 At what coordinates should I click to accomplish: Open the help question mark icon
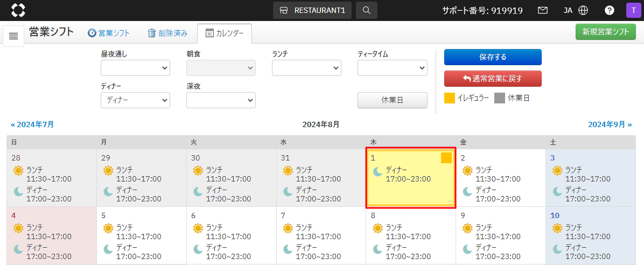(x=610, y=10)
